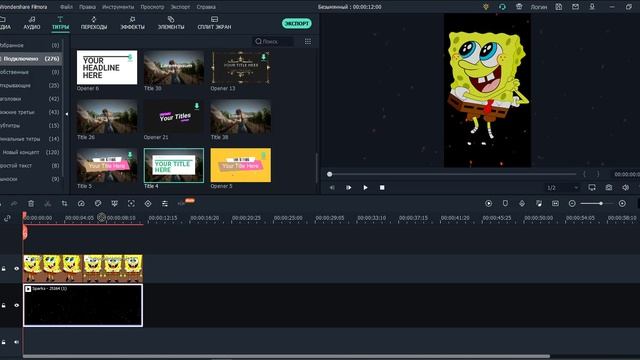The image size is (640, 360).
Task: Select the Sparks clip on the timeline
Action: (x=83, y=305)
